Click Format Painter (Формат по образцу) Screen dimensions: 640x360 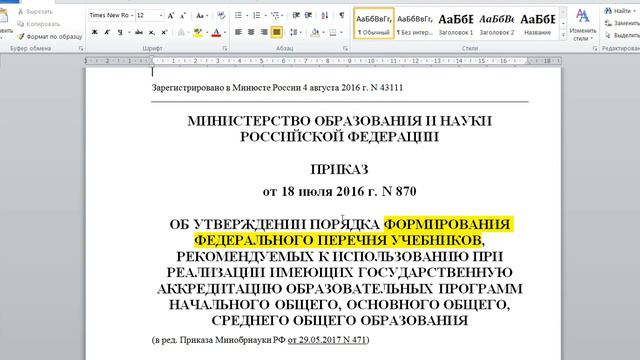tap(49, 37)
